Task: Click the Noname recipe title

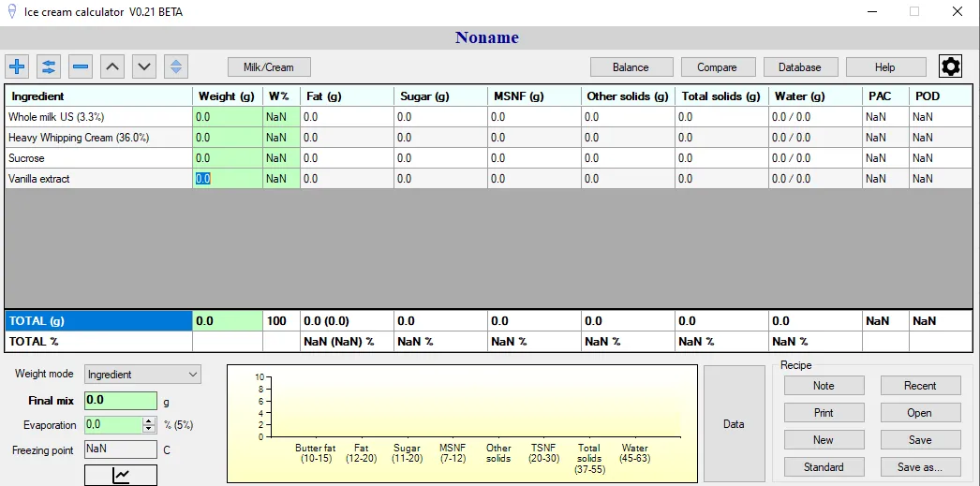Action: pyautogui.click(x=487, y=37)
